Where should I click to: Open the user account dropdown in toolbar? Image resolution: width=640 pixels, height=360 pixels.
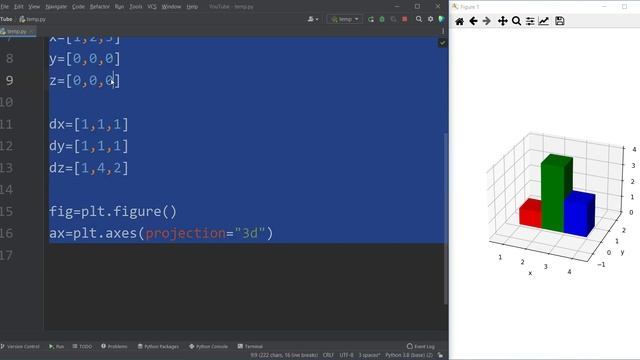click(313, 19)
